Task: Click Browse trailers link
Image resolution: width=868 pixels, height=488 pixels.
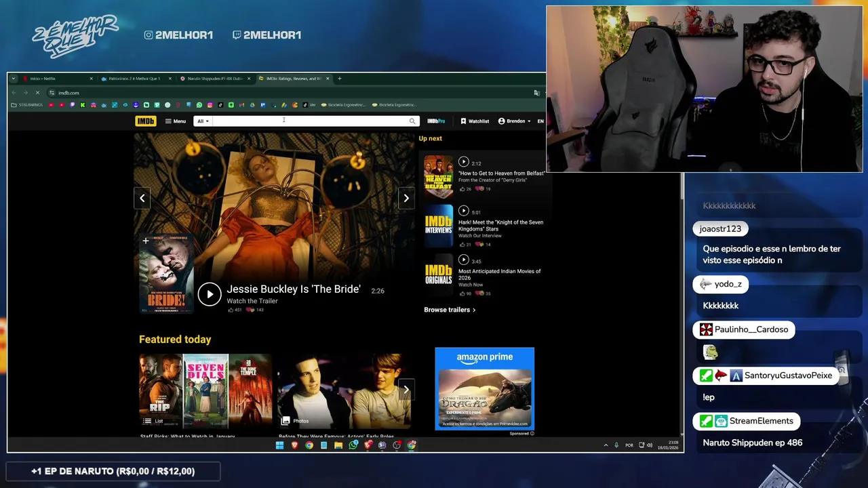Action: click(x=450, y=310)
